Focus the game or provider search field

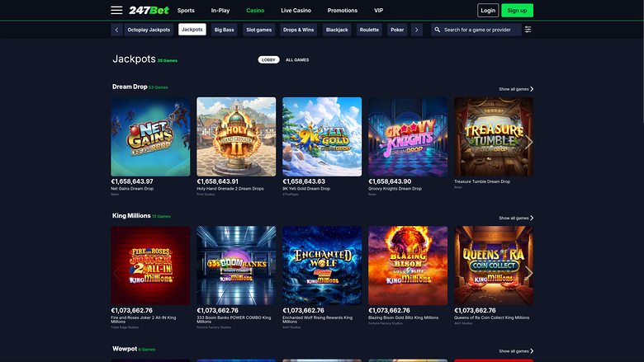point(476,30)
